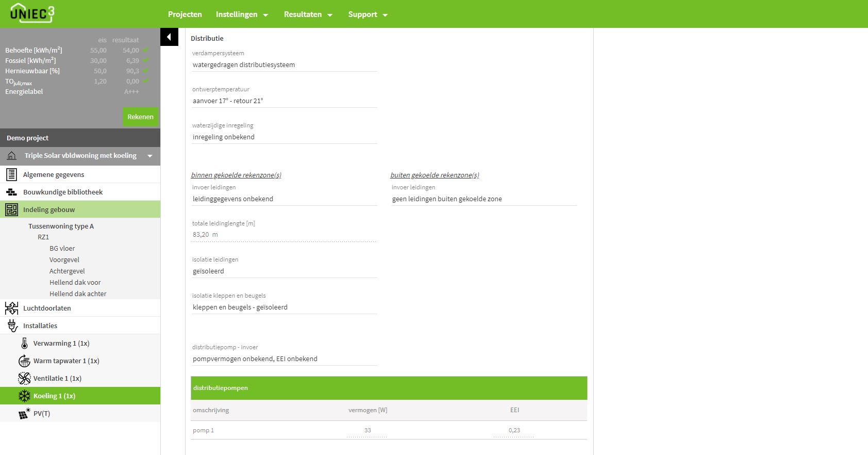Click the Luchtdoorlaten icon
Image resolution: width=868 pixels, height=455 pixels.
[11, 308]
